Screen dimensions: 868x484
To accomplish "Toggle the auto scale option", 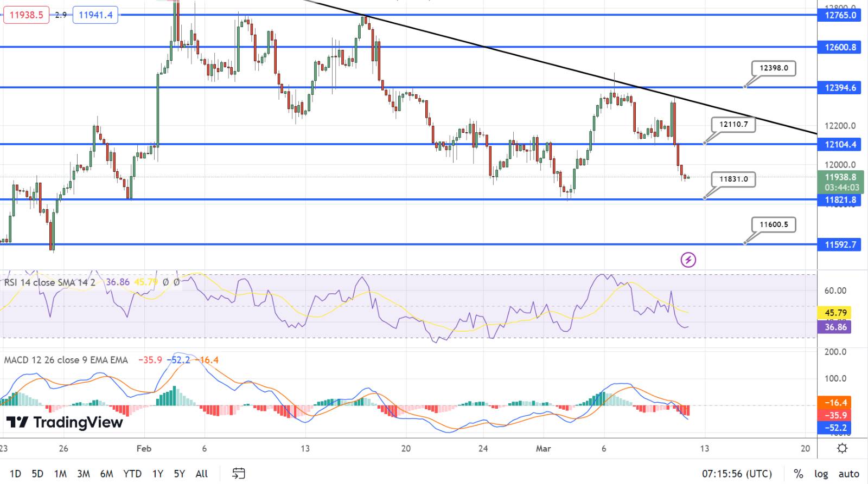I will (848, 474).
